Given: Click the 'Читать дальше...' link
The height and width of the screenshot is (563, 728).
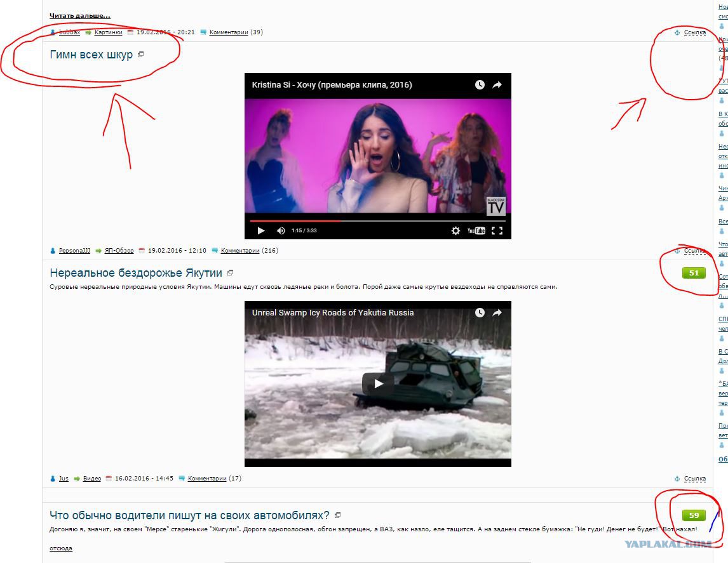Looking at the screenshot, I should [x=80, y=16].
